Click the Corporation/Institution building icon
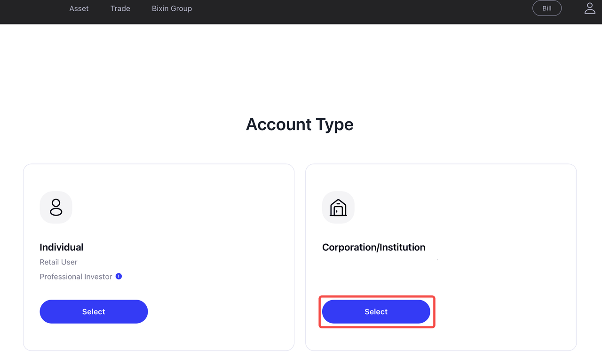 pyautogui.click(x=338, y=207)
